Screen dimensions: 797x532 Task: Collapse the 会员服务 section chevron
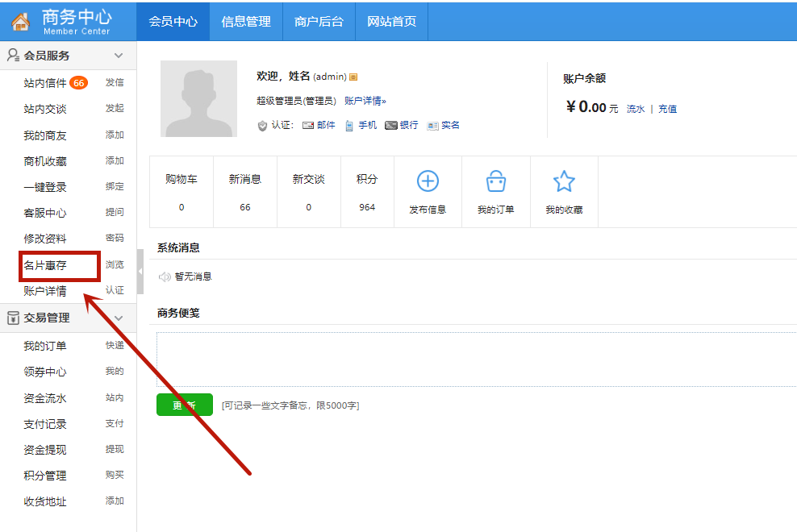click(x=119, y=56)
